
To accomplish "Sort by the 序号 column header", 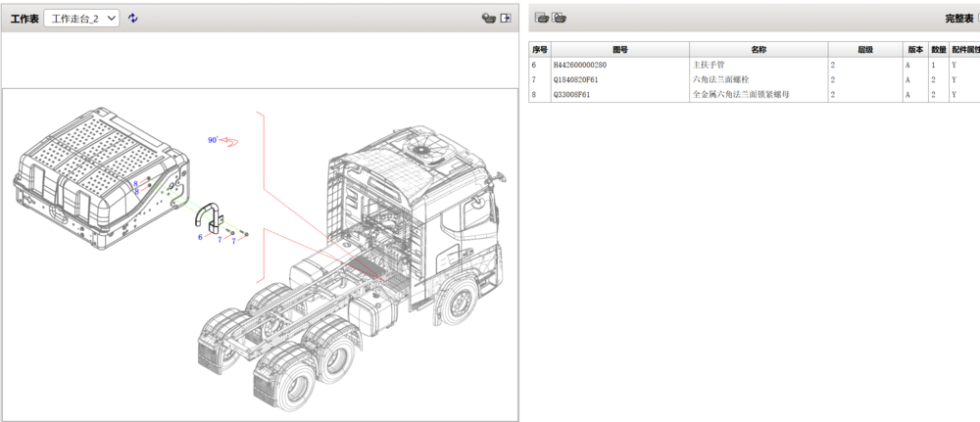I will click(539, 49).
